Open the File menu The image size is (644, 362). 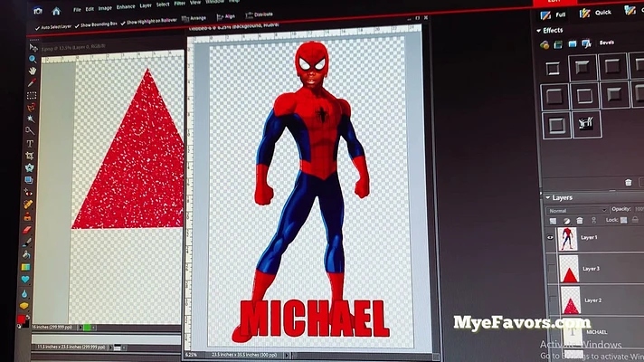click(x=77, y=10)
